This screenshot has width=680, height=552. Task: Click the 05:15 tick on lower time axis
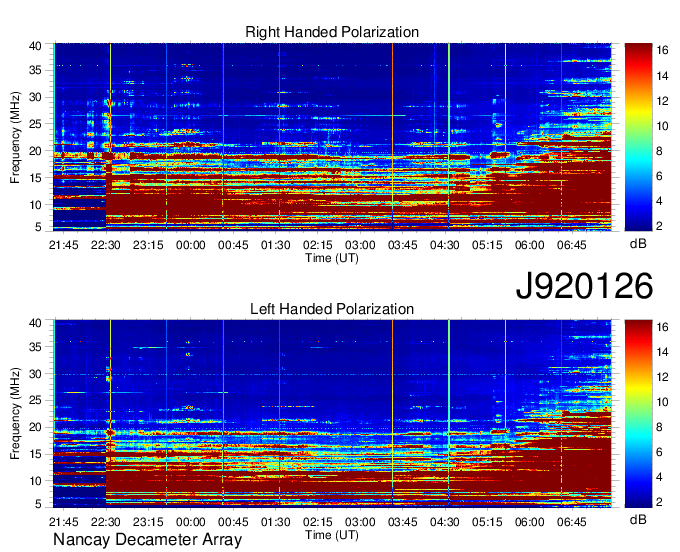487,522
